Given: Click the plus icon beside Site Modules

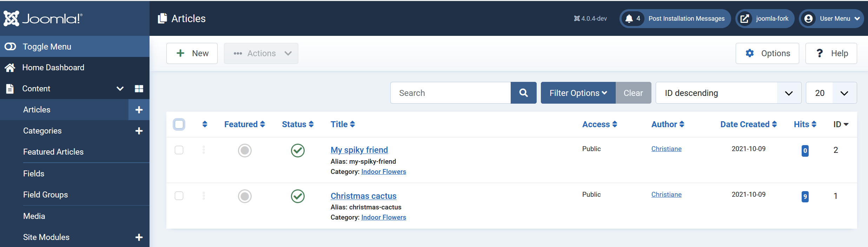Looking at the screenshot, I should 139,237.
